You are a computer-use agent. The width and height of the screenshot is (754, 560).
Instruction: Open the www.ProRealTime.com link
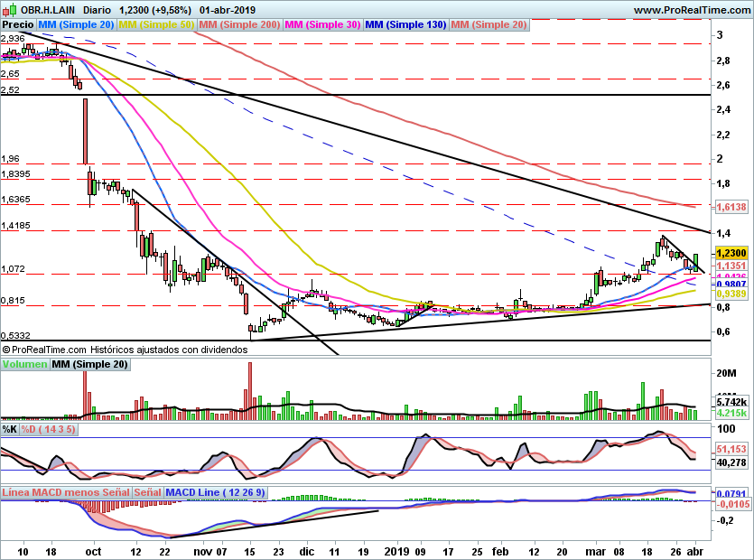point(692,10)
